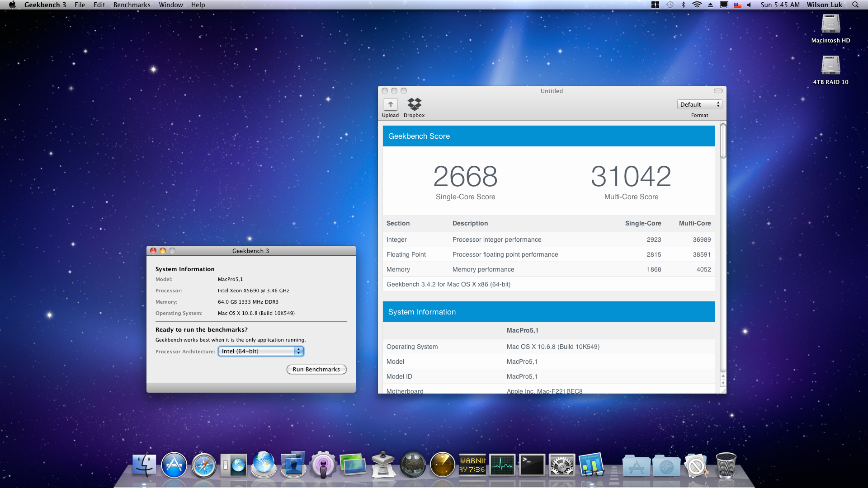Click the Dropbox icon in the results toolbar
868x488 pixels.
pyautogui.click(x=414, y=104)
